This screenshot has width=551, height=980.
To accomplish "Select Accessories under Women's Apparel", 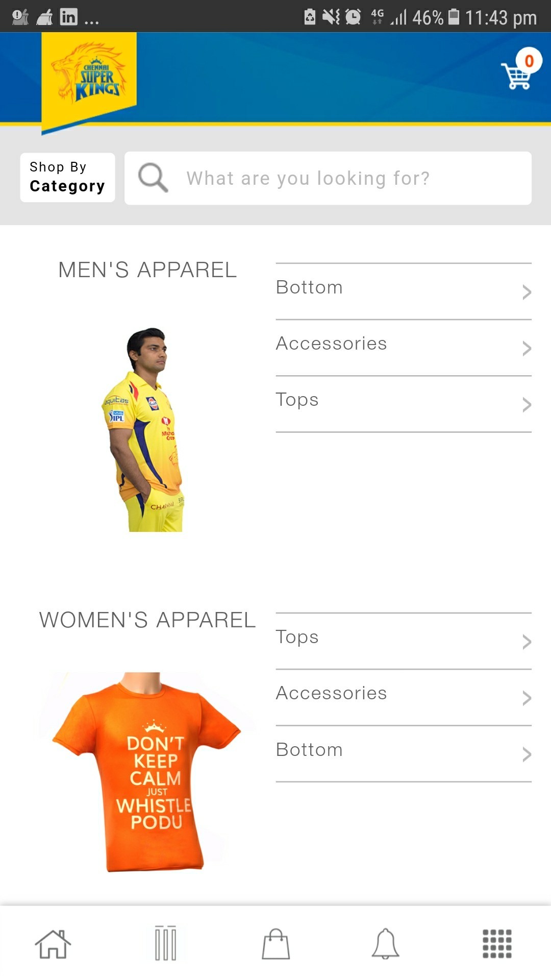I will pyautogui.click(x=332, y=693).
